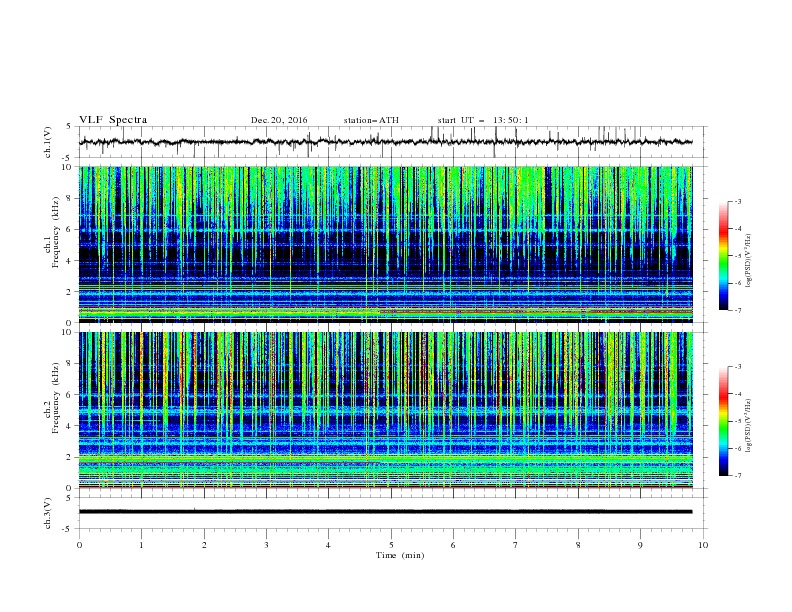Click the "8" tick on the time axis
This screenshot has height=612, width=792.
coord(578,545)
